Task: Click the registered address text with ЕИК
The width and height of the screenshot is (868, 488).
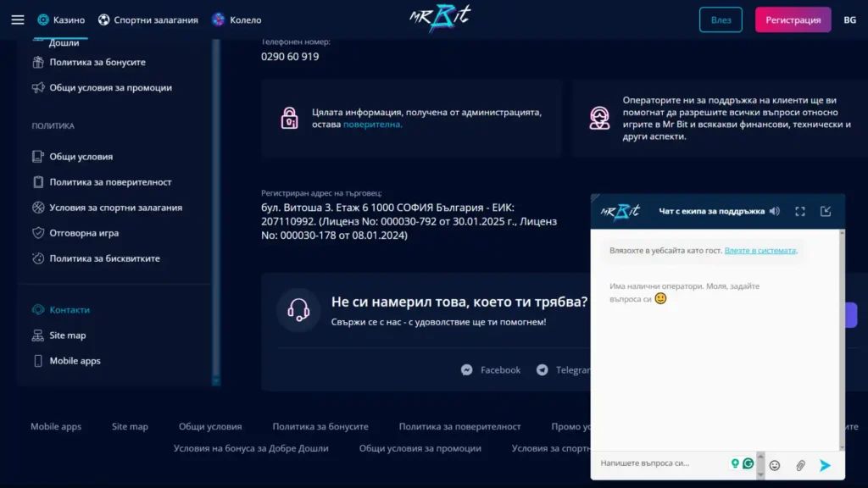Action: pos(409,221)
